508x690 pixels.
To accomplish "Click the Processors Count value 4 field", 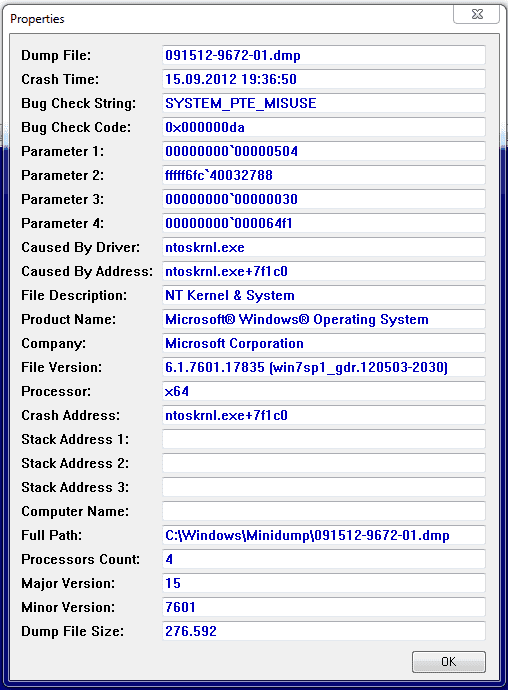I will (324, 559).
